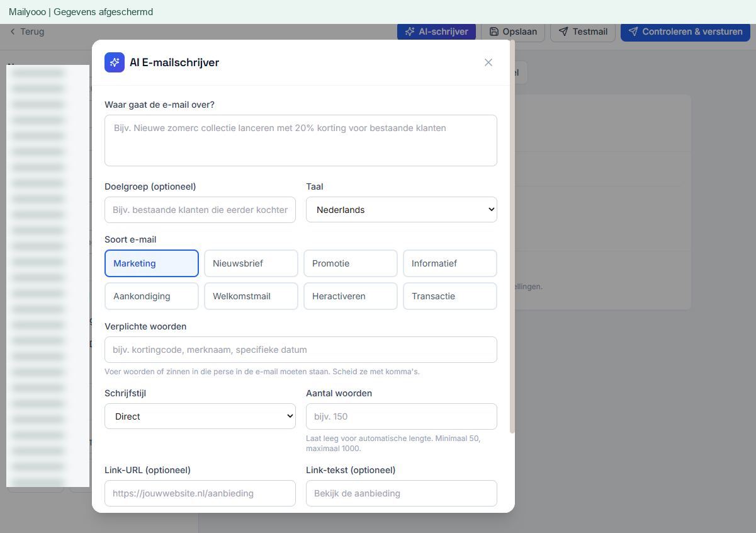Click the dialog's vertical scrollbar
The height and width of the screenshot is (533, 756).
point(512,238)
